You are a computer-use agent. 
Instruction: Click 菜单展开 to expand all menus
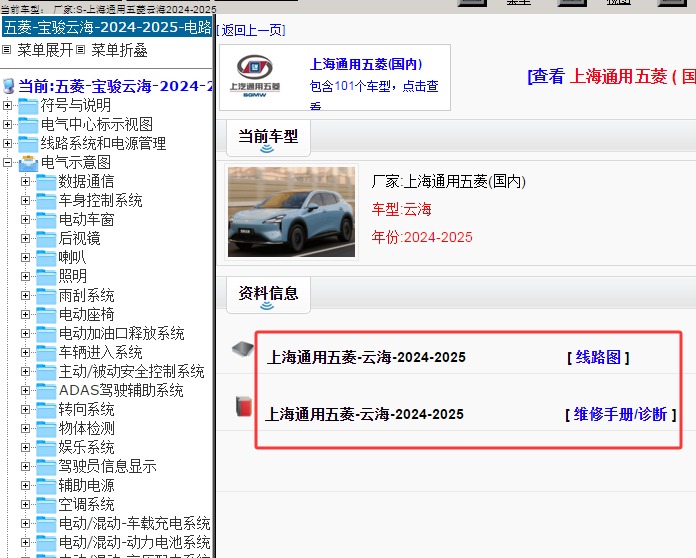(45, 50)
